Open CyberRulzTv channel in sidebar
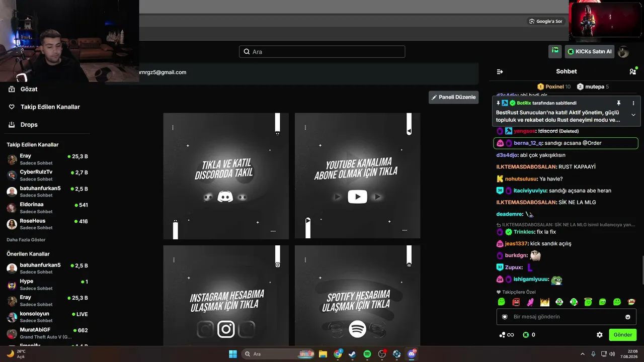Image resolution: width=644 pixels, height=362 pixels. point(47,175)
